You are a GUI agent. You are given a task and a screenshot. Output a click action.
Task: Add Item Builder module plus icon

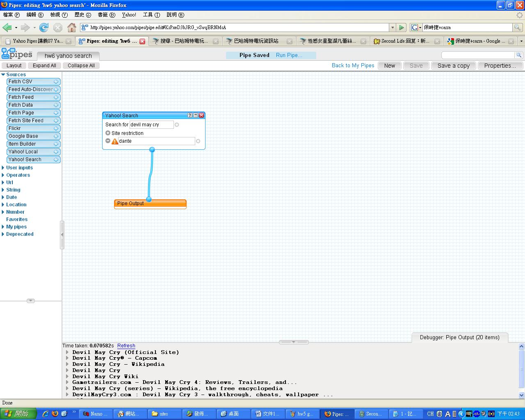(x=56, y=144)
